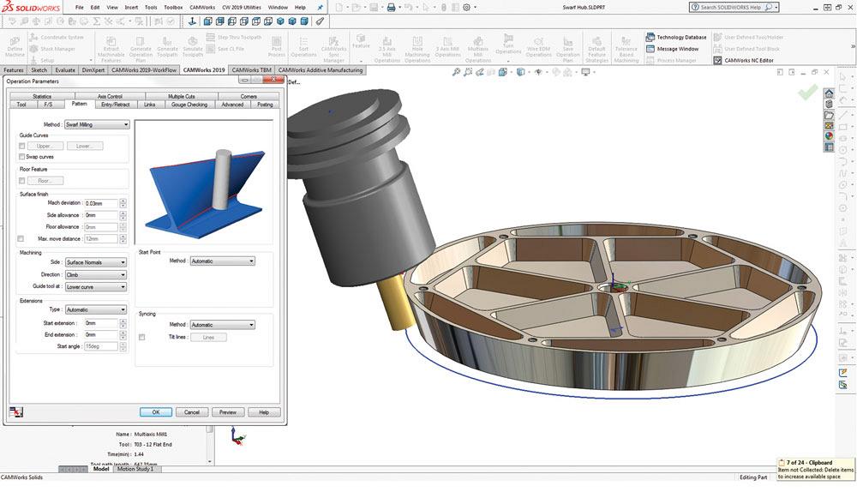The height and width of the screenshot is (504, 857).
Task: Click the Preview button
Action: point(227,412)
